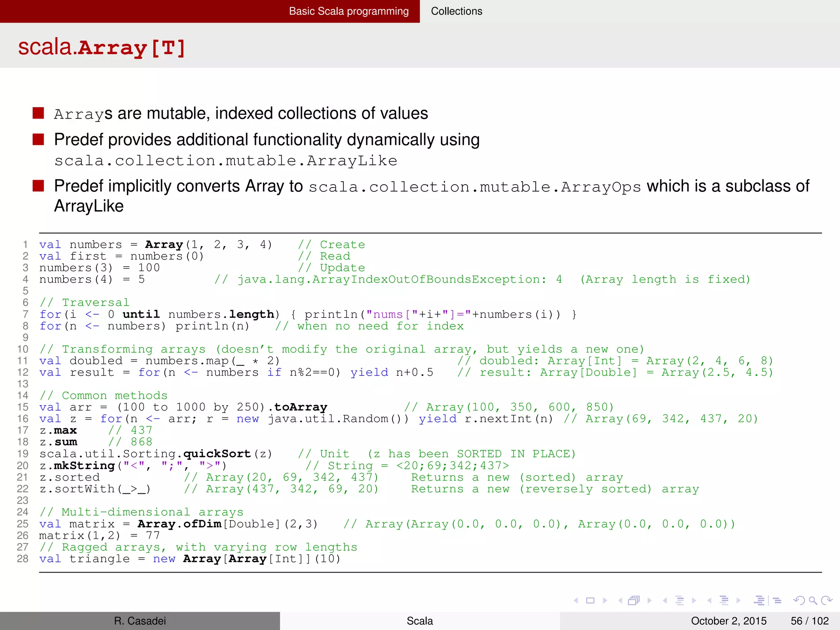Click the scala.Array[T] slide title
840x630 pixels.
[102, 48]
